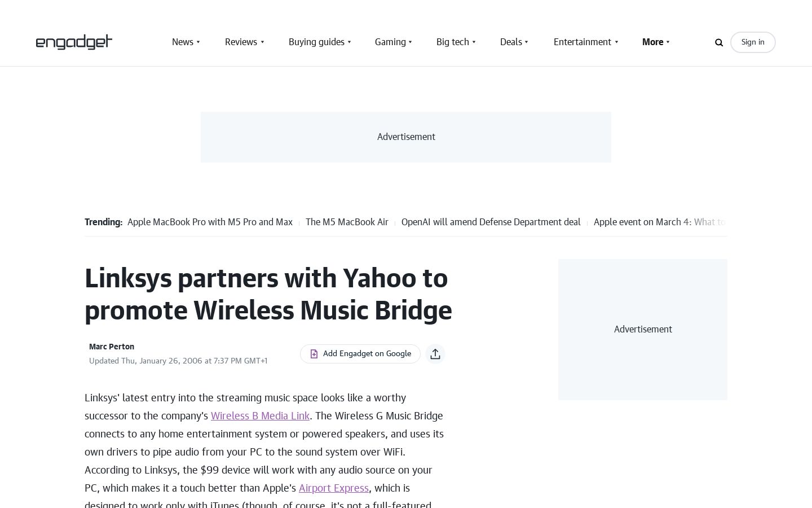Screen dimensions: 812x508
Task: Expand the Reviews dropdown arrow
Action: (x=262, y=42)
